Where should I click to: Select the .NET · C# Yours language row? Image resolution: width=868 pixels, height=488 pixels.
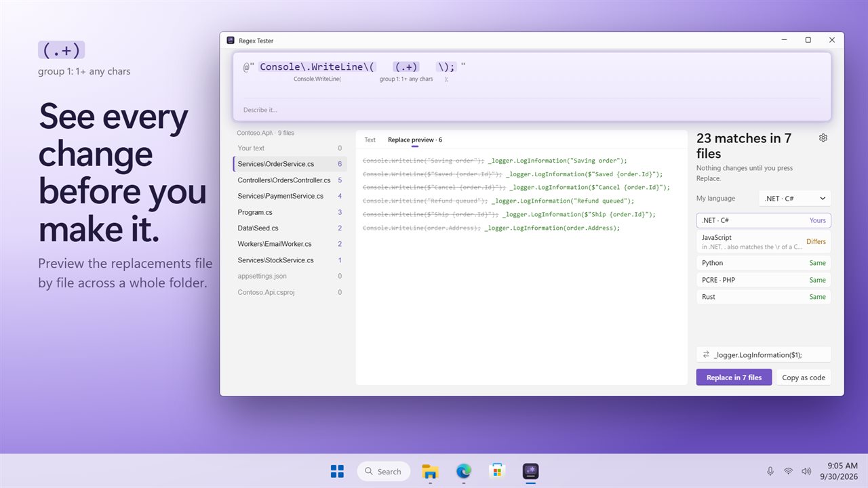[764, 220]
